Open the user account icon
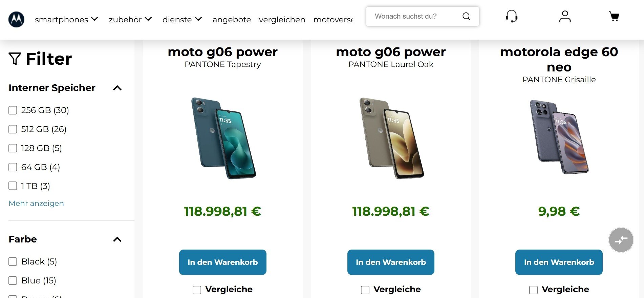This screenshot has height=298, width=644. coord(565,16)
